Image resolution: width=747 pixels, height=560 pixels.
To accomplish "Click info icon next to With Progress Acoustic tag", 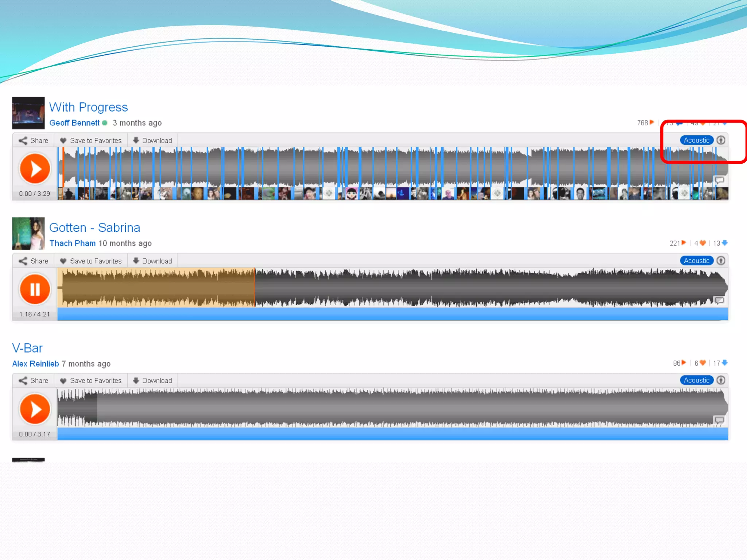I will (721, 140).
